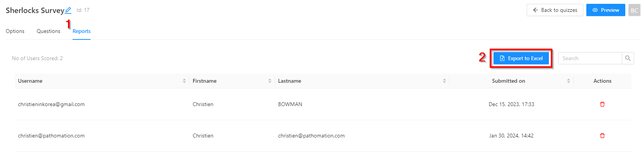This screenshot has height=157, width=644.
Task: Click the Submitted on column header
Action: [508, 81]
